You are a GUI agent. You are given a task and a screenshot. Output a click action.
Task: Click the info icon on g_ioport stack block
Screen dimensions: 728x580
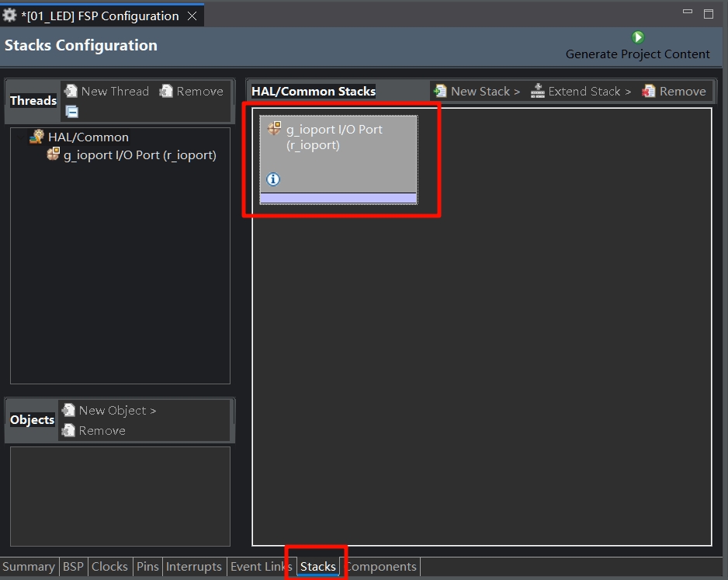[273, 179]
